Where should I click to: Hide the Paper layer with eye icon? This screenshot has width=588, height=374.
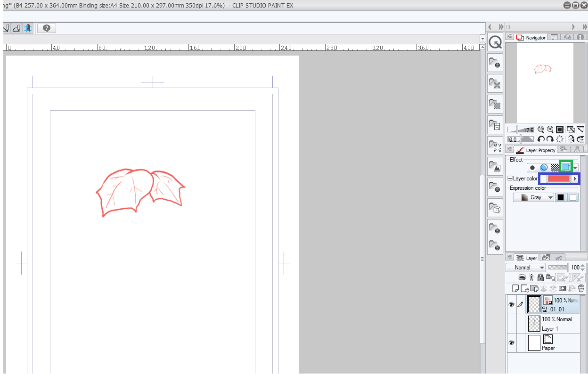pyautogui.click(x=511, y=343)
